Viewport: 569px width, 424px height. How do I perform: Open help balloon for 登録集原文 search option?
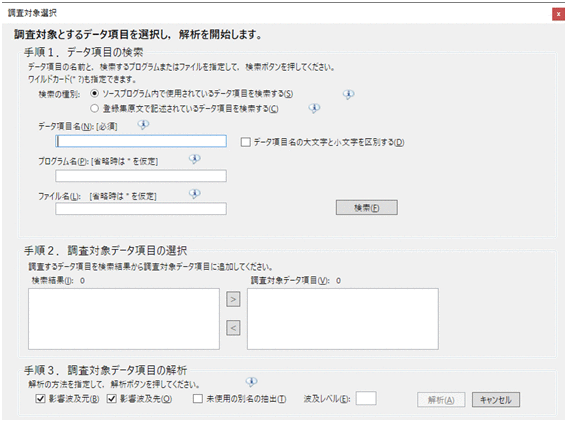click(314, 108)
